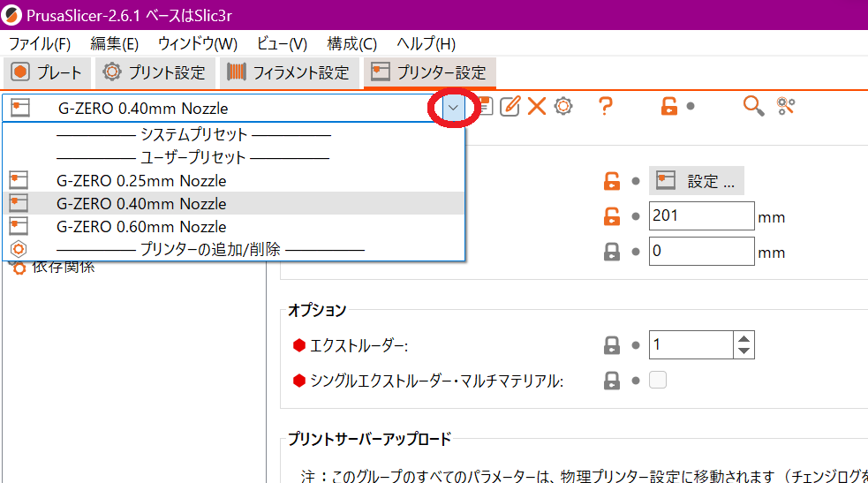
Task: Click the unlocked lock beside 設定 button
Action: pos(612,181)
